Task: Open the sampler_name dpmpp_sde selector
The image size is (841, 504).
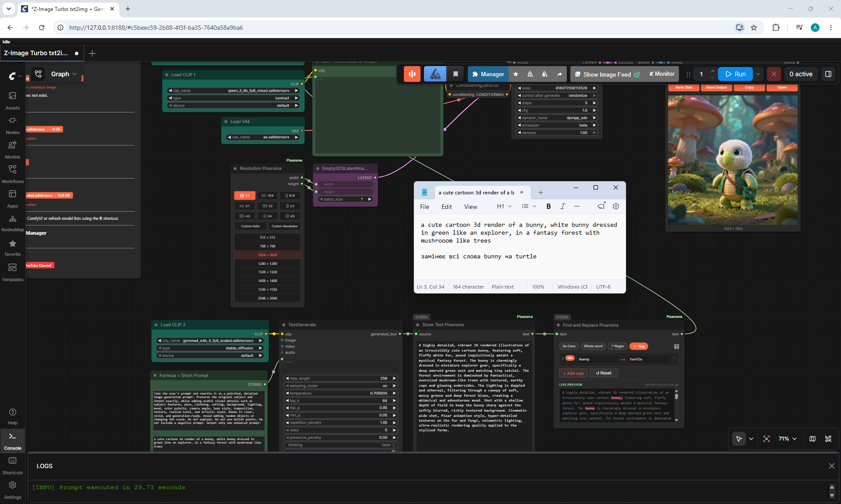Action: (557, 118)
